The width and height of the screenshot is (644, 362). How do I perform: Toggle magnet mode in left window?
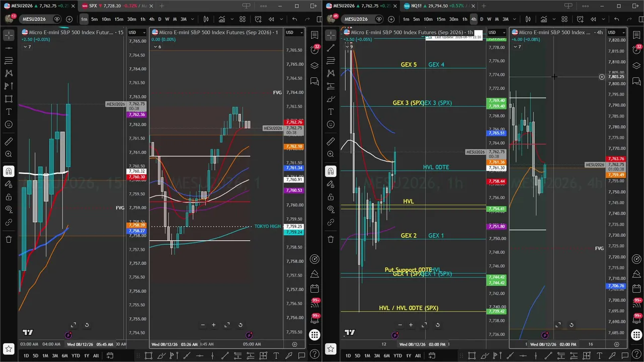tap(9, 171)
